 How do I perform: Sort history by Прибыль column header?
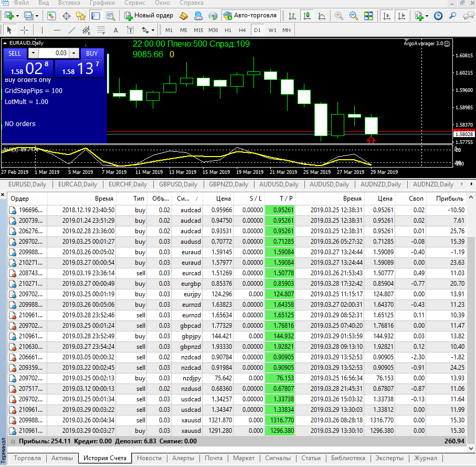[449, 199]
